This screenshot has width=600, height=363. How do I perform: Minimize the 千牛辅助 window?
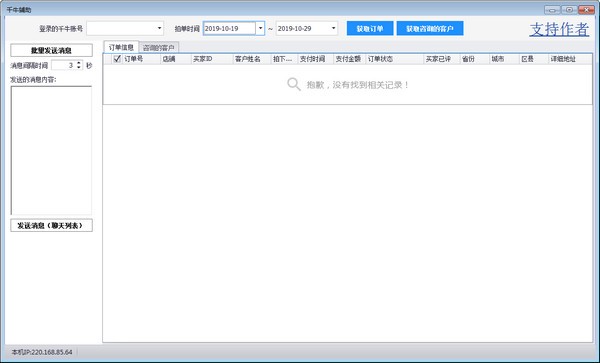[x=552, y=10]
